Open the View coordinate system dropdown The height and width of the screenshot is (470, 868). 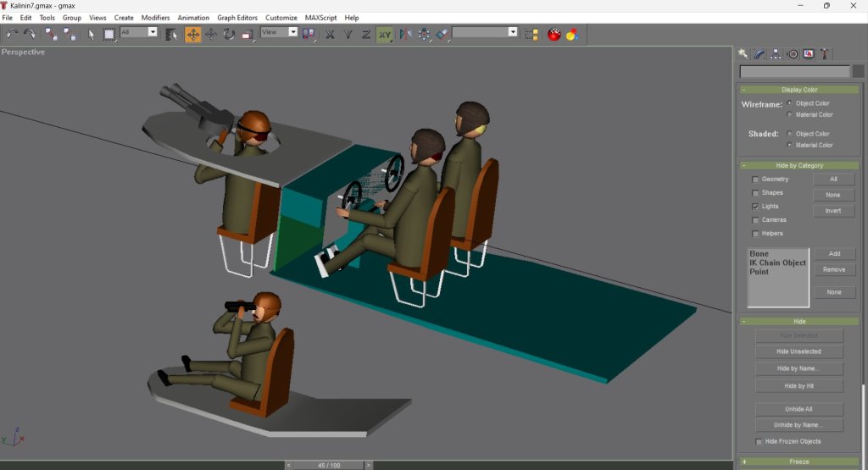pos(280,32)
